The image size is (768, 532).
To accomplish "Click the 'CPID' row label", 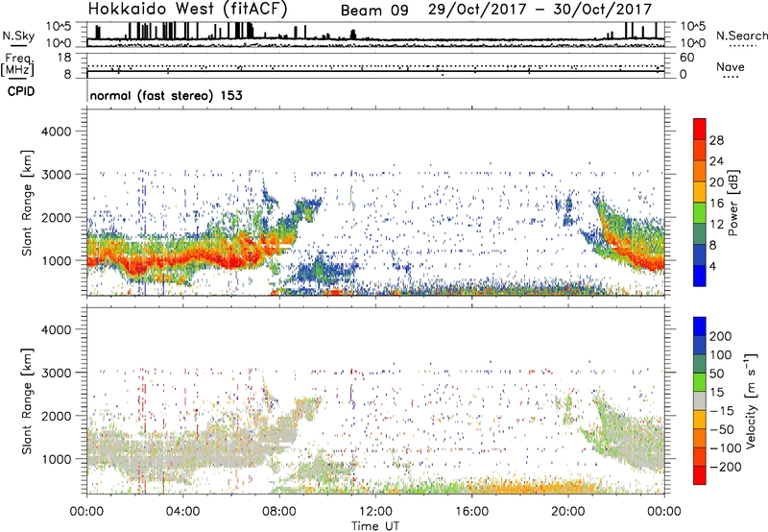I will [x=21, y=91].
